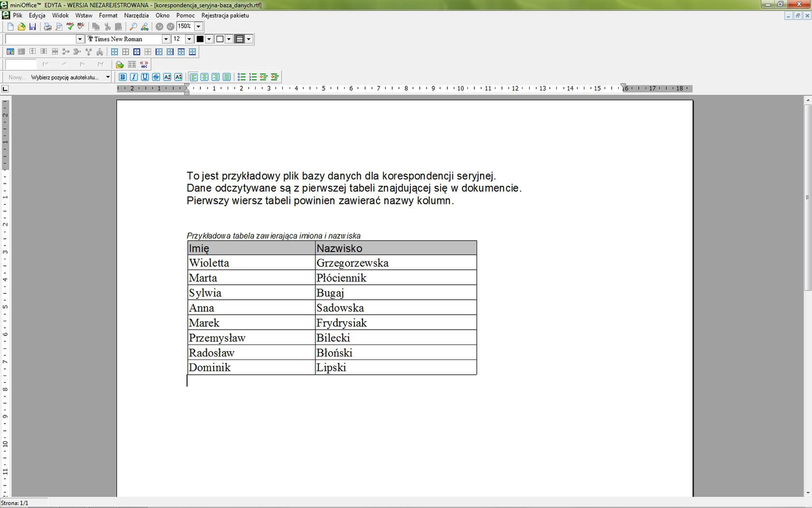This screenshot has width=812, height=508.
Task: Open the font size 12 dropdown
Action: click(x=189, y=39)
